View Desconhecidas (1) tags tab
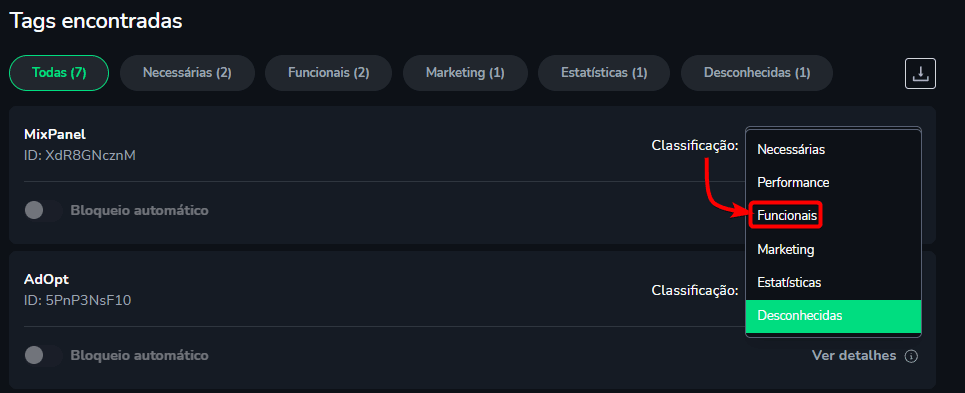Screen dimensions: 965x393 (757, 73)
